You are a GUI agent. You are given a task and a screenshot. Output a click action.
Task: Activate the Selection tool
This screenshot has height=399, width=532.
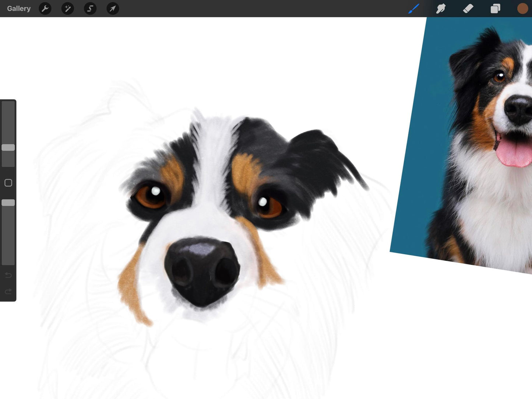pos(90,8)
